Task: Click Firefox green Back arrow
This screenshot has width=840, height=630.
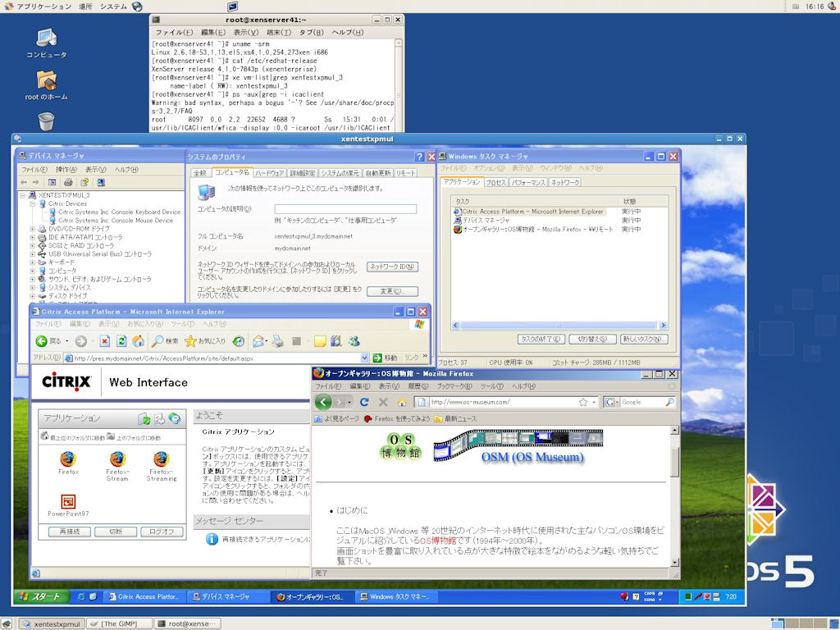Action: (x=323, y=402)
